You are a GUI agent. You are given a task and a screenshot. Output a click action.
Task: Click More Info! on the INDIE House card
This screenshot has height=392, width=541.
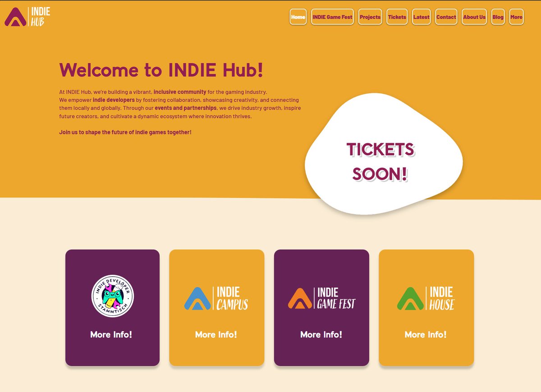(426, 335)
